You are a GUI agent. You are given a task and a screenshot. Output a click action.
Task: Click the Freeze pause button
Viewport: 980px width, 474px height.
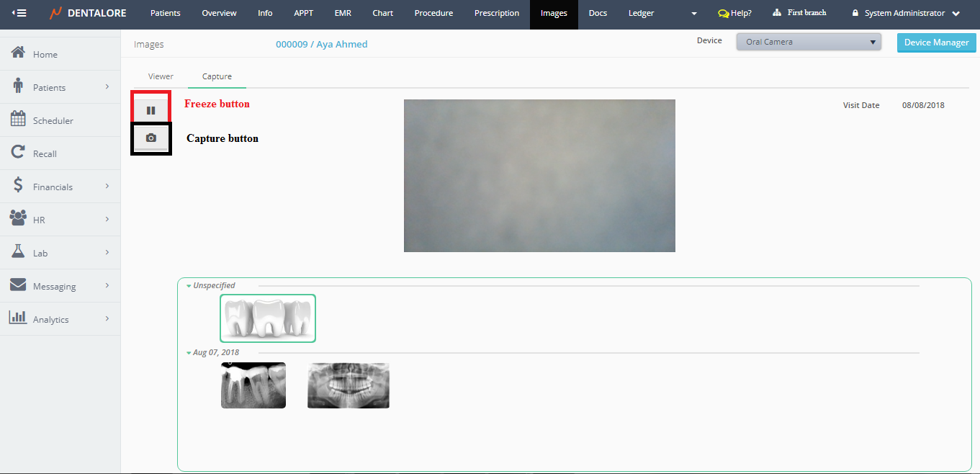(150, 110)
